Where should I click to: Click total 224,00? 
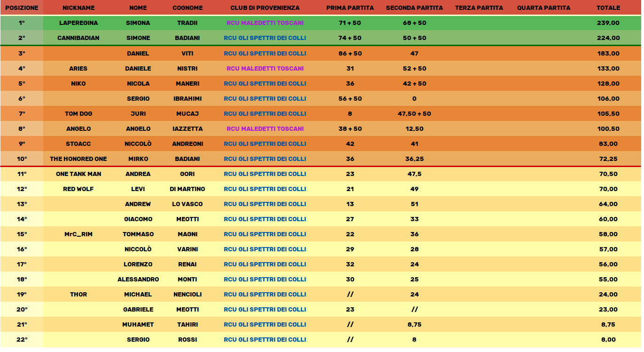(x=608, y=38)
